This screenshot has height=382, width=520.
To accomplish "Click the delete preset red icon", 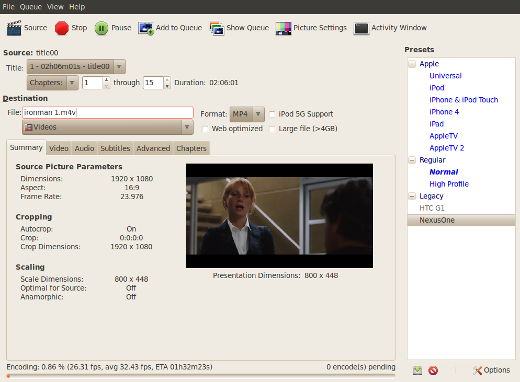I will point(433,370).
